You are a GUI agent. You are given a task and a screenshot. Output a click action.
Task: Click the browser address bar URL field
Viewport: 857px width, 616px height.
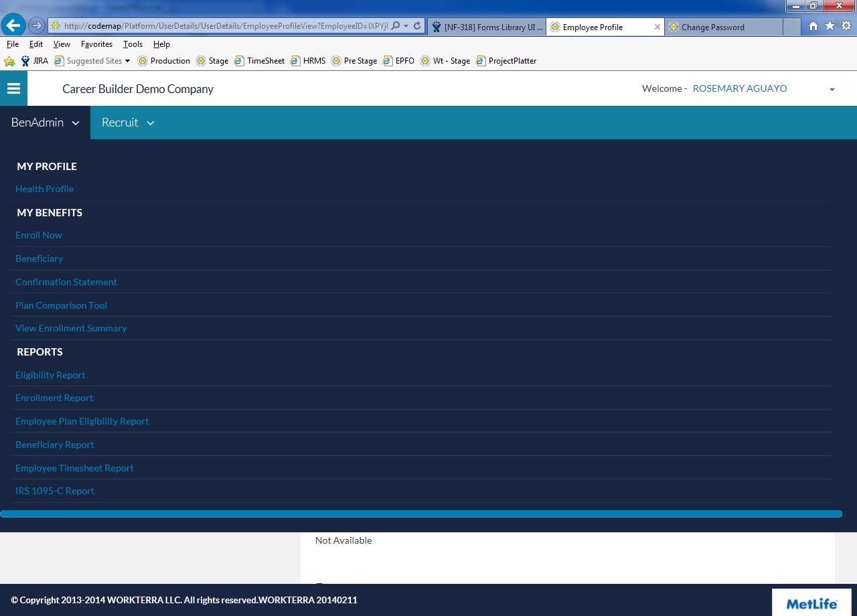point(221,26)
